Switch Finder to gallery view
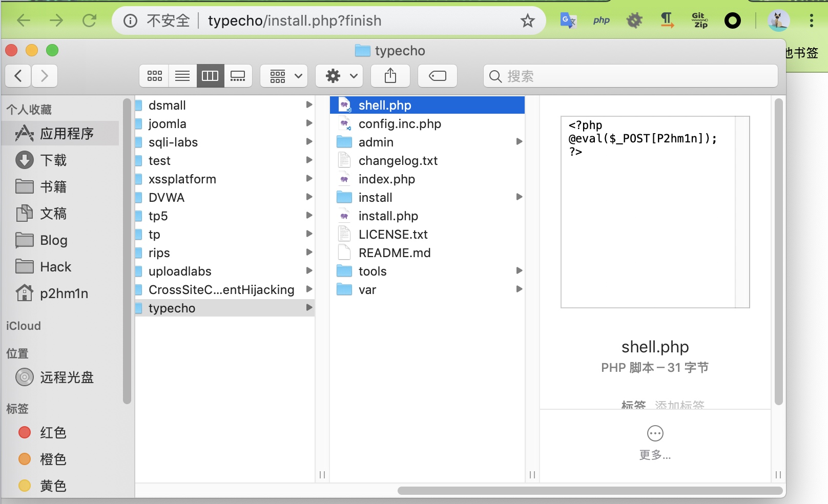The height and width of the screenshot is (504, 828). click(238, 76)
